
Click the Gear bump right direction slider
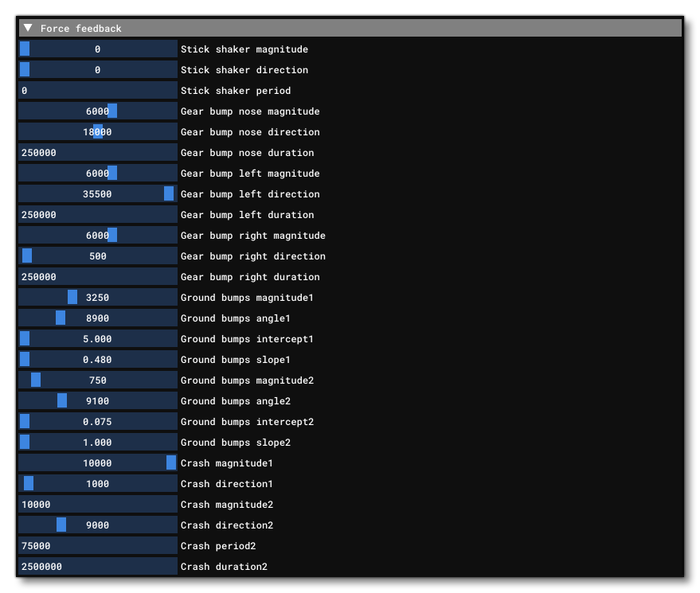(98, 256)
